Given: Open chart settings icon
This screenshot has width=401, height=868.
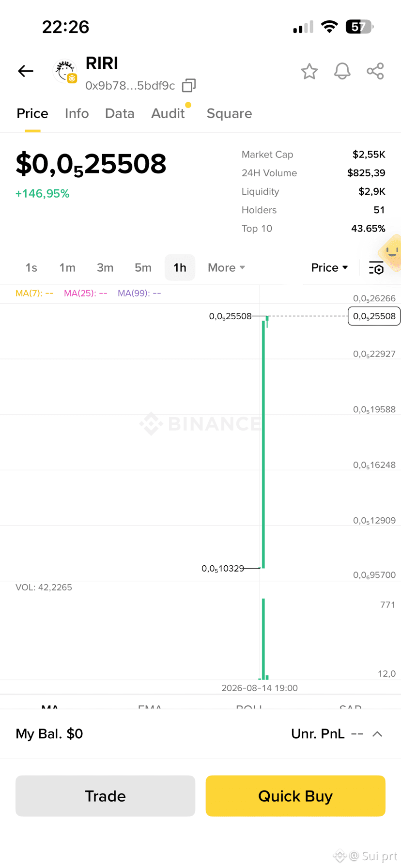Looking at the screenshot, I should click(376, 268).
